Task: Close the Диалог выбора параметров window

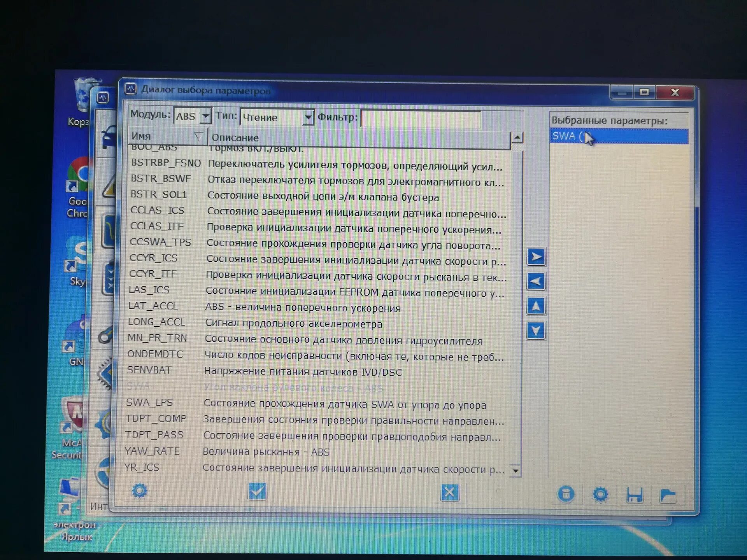Action: [675, 93]
